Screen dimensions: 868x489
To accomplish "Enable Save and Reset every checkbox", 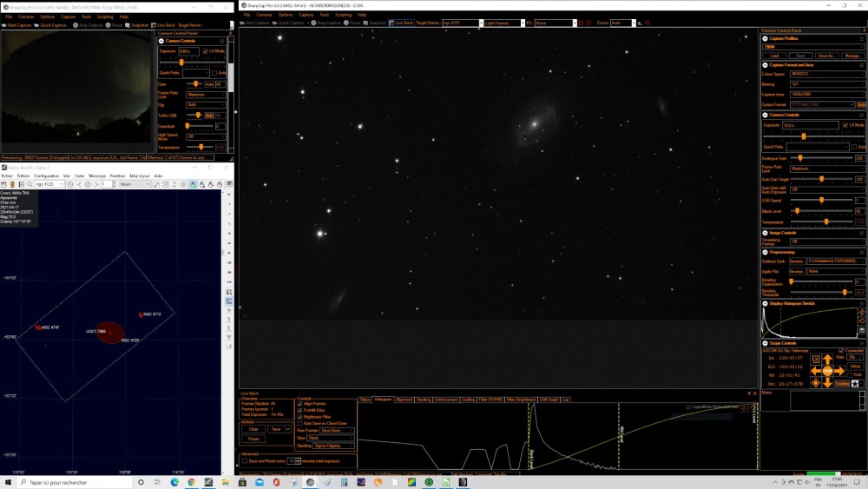I will (x=245, y=460).
